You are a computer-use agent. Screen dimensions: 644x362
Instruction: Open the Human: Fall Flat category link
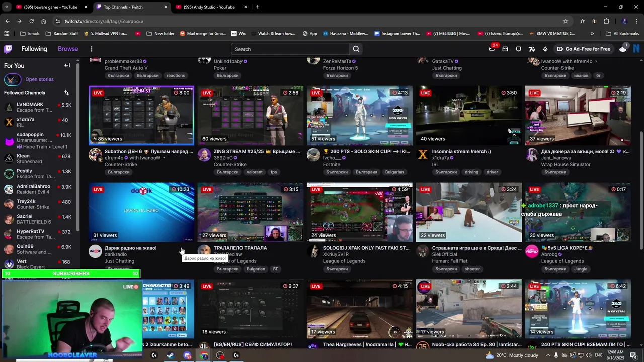450,261
